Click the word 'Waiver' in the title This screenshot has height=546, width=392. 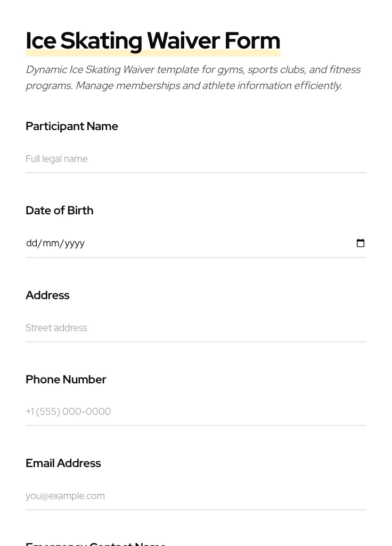pos(183,41)
